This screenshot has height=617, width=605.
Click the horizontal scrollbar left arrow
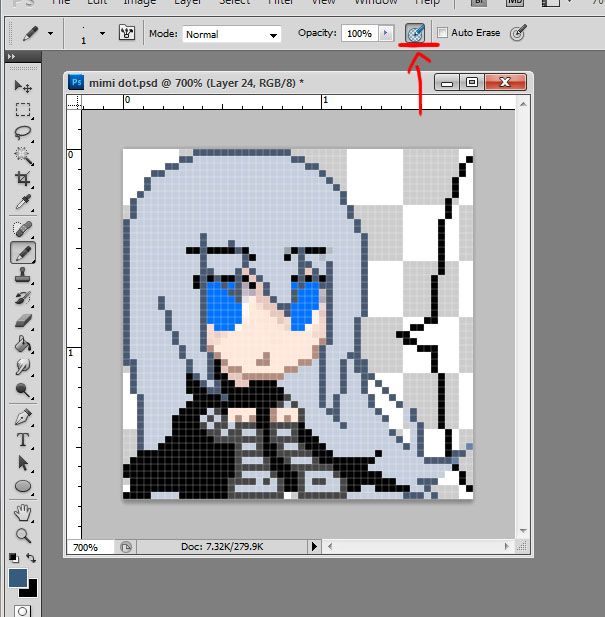point(330,546)
